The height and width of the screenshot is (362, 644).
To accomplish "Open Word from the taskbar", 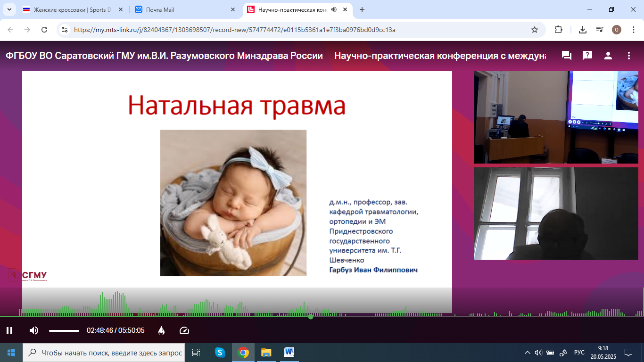I will pos(289,353).
